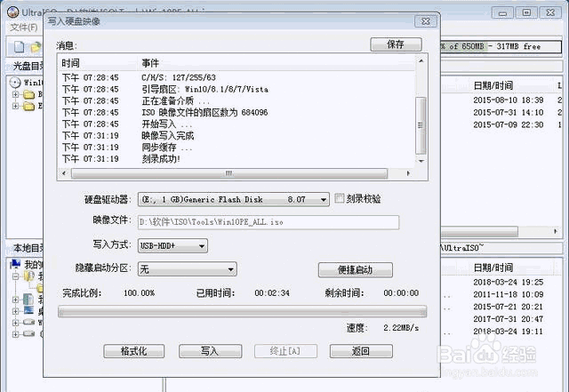Select the log row 同步缓存 ...
The height and width of the screenshot is (392, 569).
pos(236,148)
